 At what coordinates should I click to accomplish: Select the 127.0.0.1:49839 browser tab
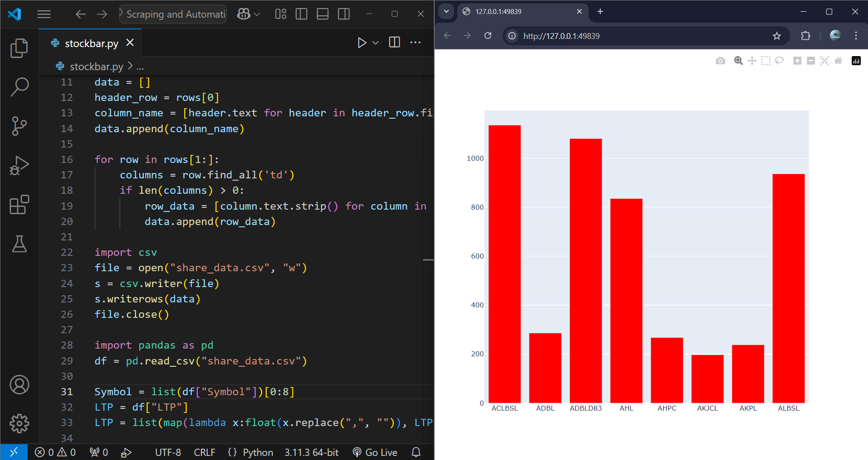[x=520, y=11]
